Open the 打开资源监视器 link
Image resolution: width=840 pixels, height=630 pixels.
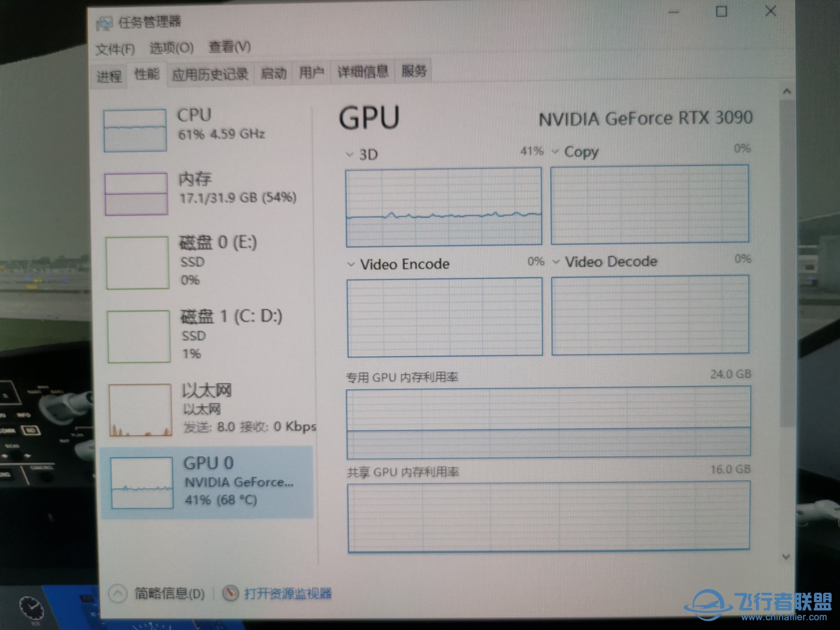pyautogui.click(x=288, y=594)
